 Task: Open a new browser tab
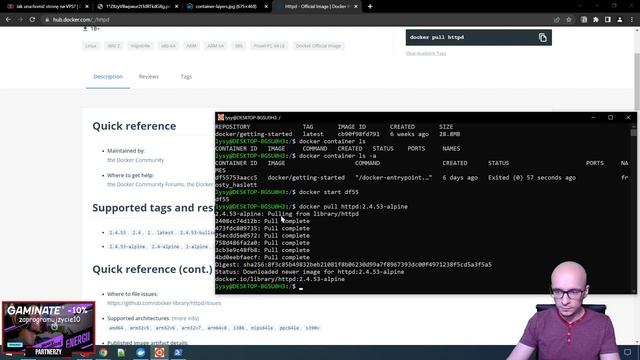click(370, 7)
